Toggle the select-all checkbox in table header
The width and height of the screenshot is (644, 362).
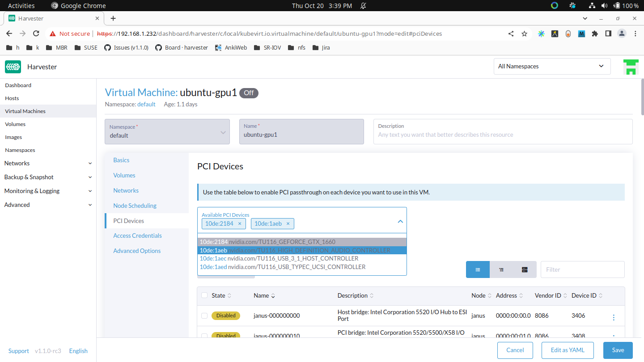[x=204, y=295]
